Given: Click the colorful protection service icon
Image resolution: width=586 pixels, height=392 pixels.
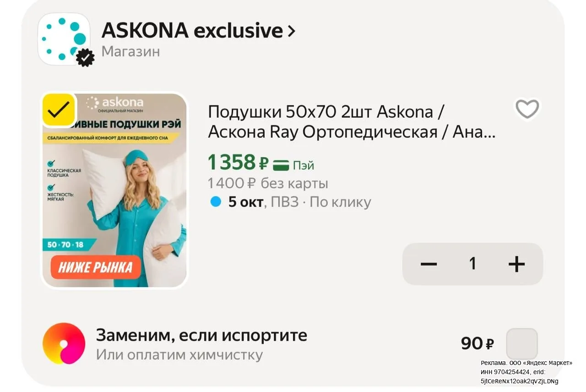Looking at the screenshot, I should (x=64, y=343).
